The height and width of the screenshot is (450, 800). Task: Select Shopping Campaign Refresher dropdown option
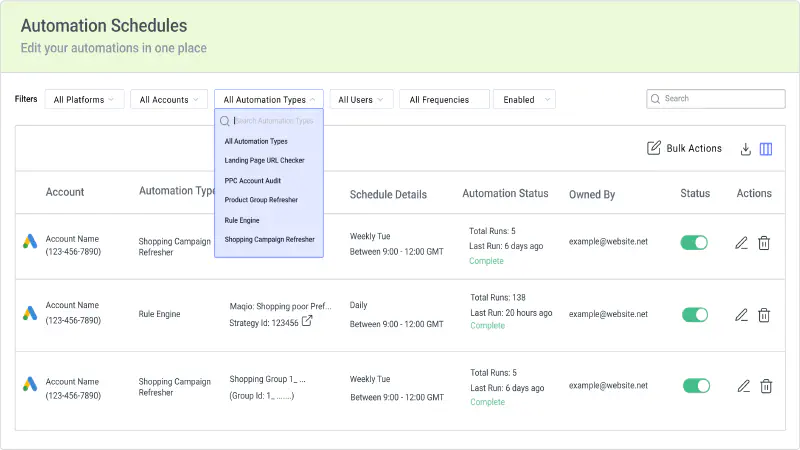coord(269,239)
